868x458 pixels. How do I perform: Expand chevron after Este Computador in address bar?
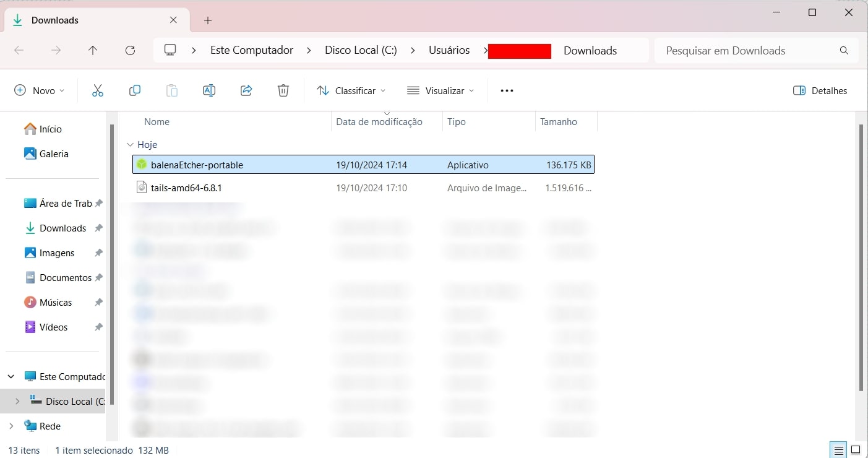point(309,51)
